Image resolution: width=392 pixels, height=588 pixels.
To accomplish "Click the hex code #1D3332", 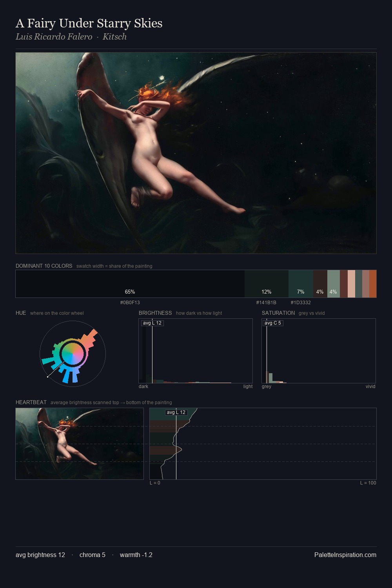I will click(301, 303).
